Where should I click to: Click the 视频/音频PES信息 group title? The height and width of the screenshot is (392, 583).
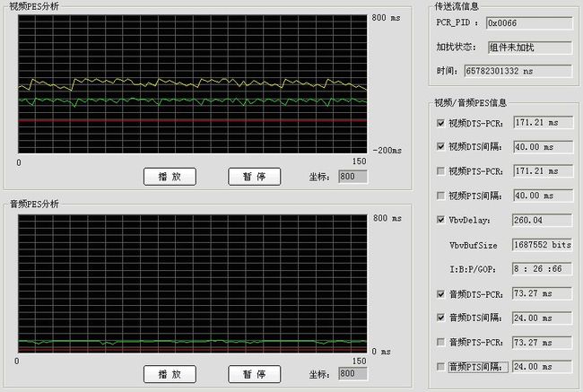pyautogui.click(x=471, y=102)
